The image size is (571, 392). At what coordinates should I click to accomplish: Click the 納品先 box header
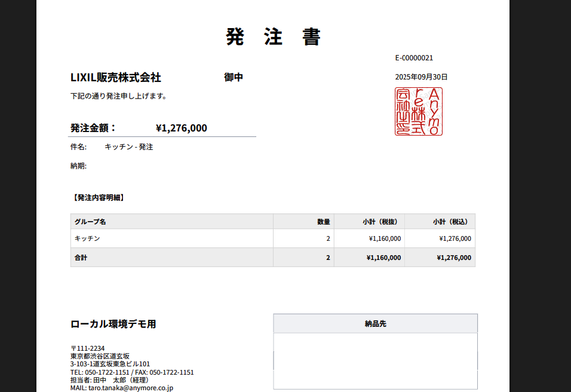375,324
